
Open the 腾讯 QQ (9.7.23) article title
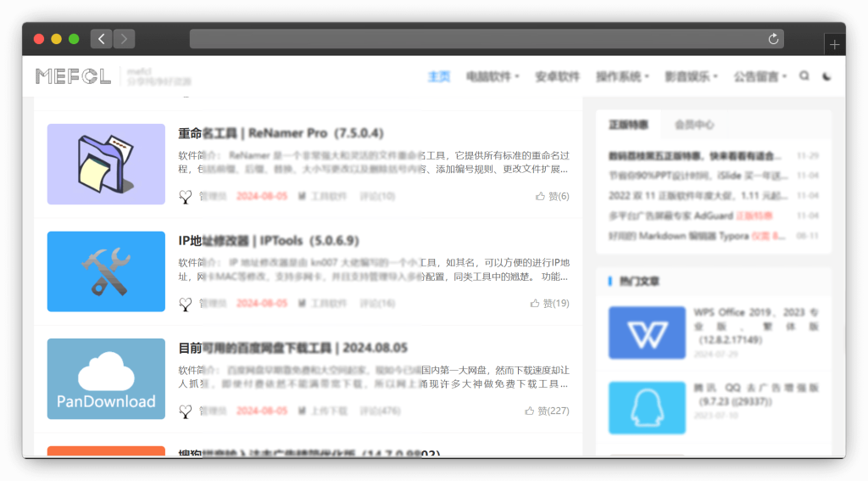pos(756,394)
